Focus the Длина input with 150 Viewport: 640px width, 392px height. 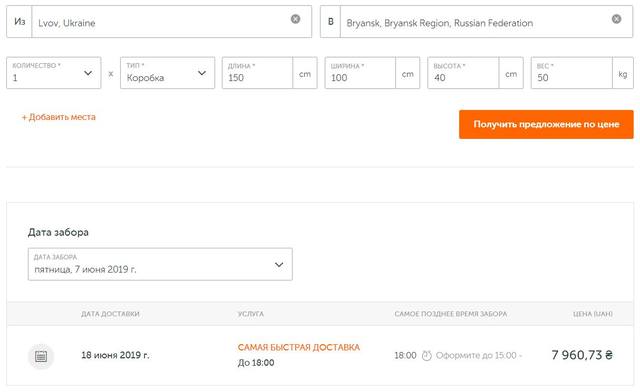coord(258,73)
